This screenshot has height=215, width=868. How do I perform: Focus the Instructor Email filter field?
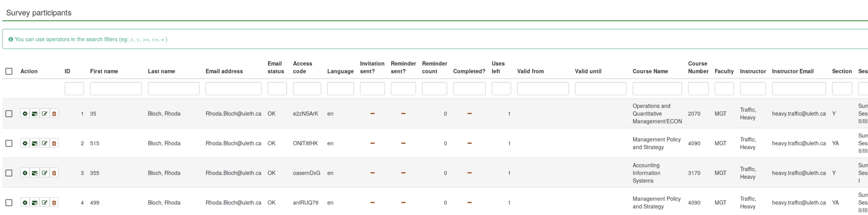pos(799,89)
